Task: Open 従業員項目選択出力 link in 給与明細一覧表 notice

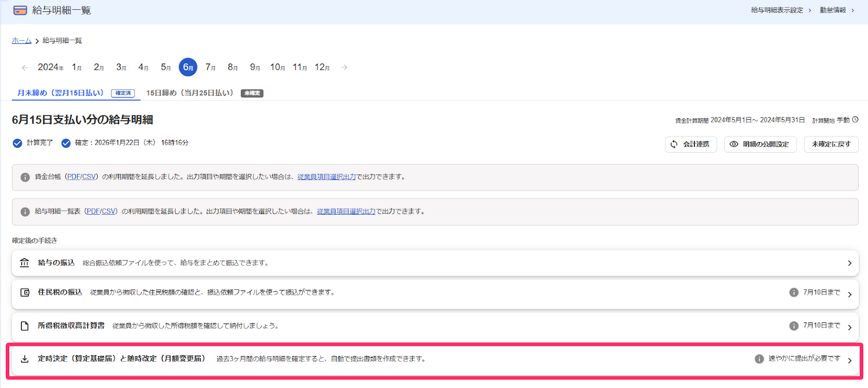Action: [346, 211]
